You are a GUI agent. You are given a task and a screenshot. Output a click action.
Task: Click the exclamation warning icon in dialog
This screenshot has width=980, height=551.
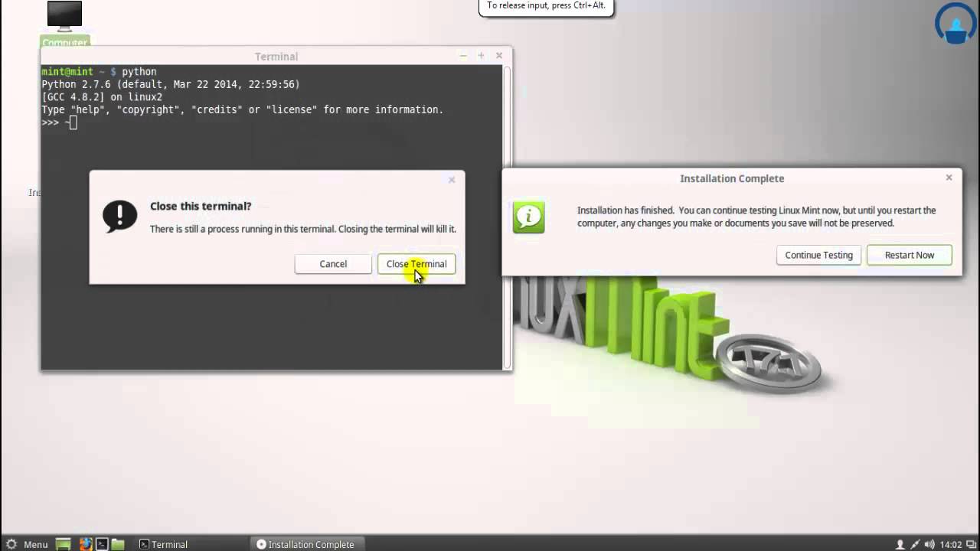(119, 217)
